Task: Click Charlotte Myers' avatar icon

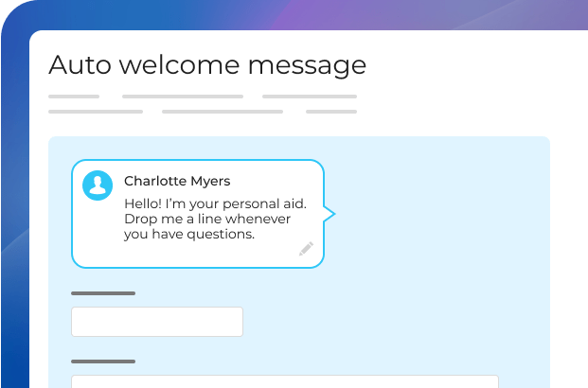Action: click(x=98, y=185)
